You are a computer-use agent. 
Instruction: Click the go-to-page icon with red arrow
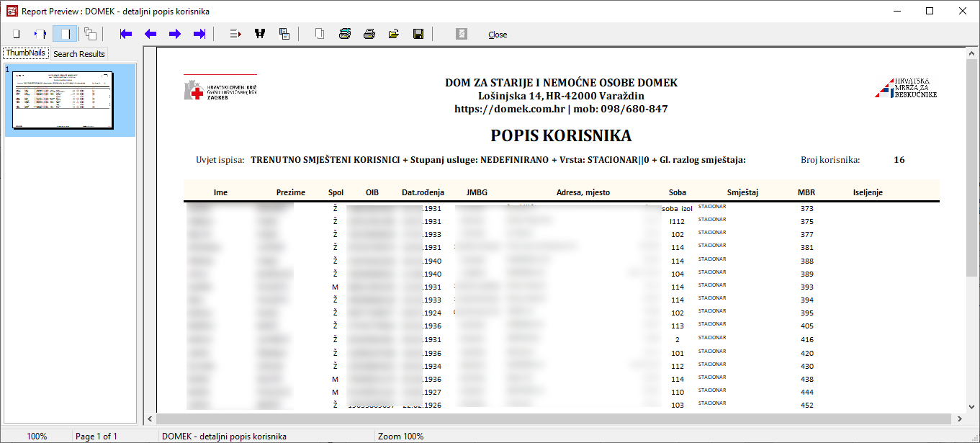pos(235,34)
